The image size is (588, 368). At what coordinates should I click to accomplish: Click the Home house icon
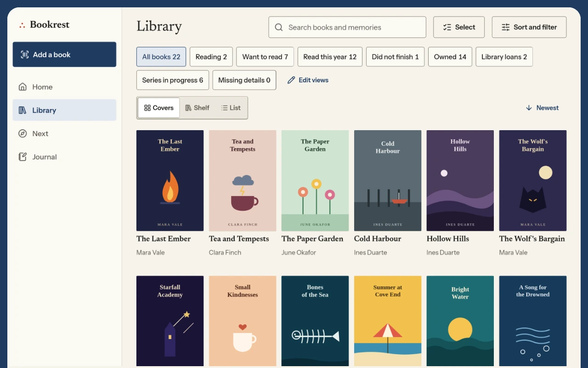tap(23, 87)
